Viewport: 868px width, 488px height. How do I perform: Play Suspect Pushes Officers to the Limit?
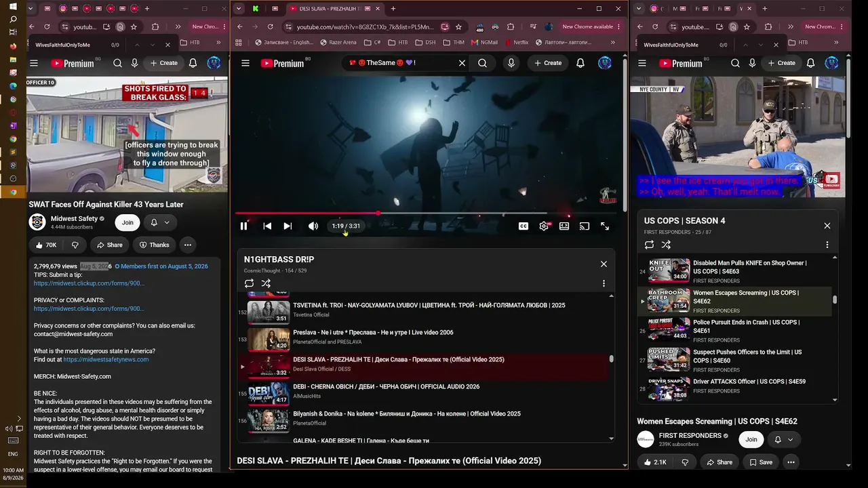[735, 361]
